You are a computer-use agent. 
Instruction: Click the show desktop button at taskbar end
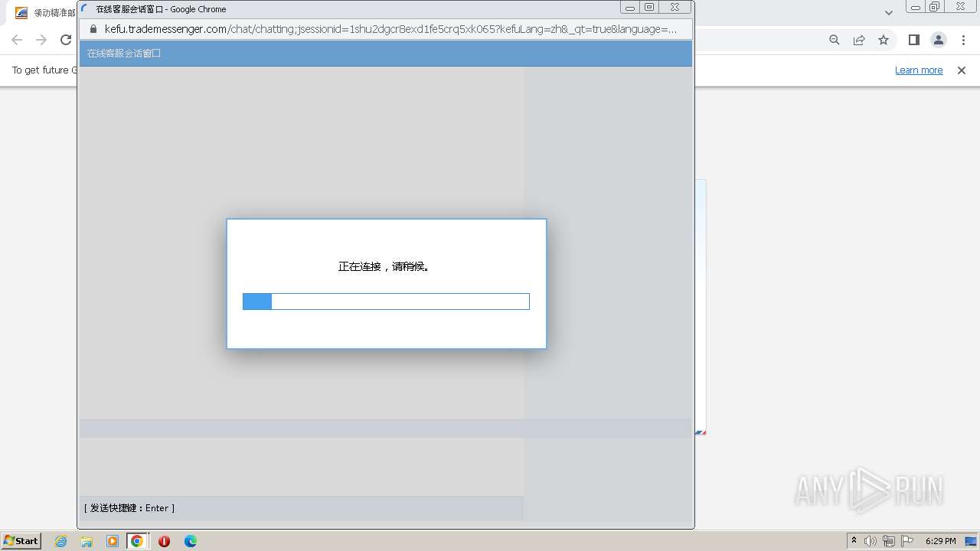coord(972,541)
